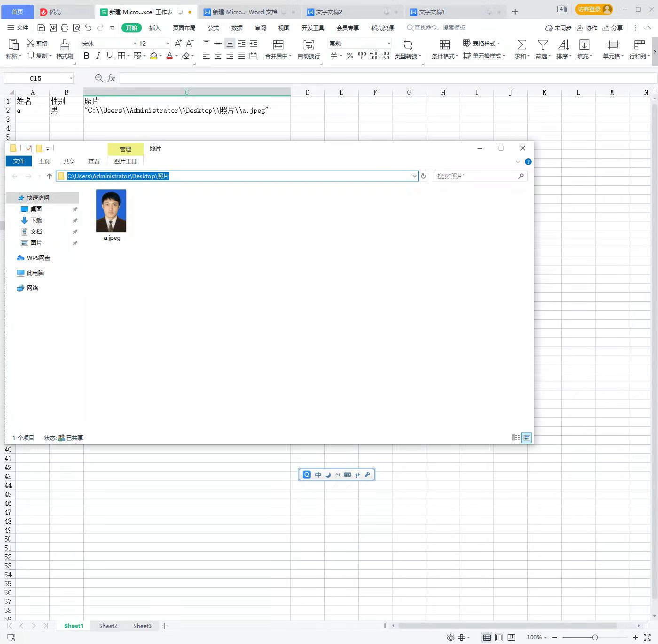This screenshot has width=658, height=644.
Task: Open the Table Style dropdown
Action: pos(481,43)
